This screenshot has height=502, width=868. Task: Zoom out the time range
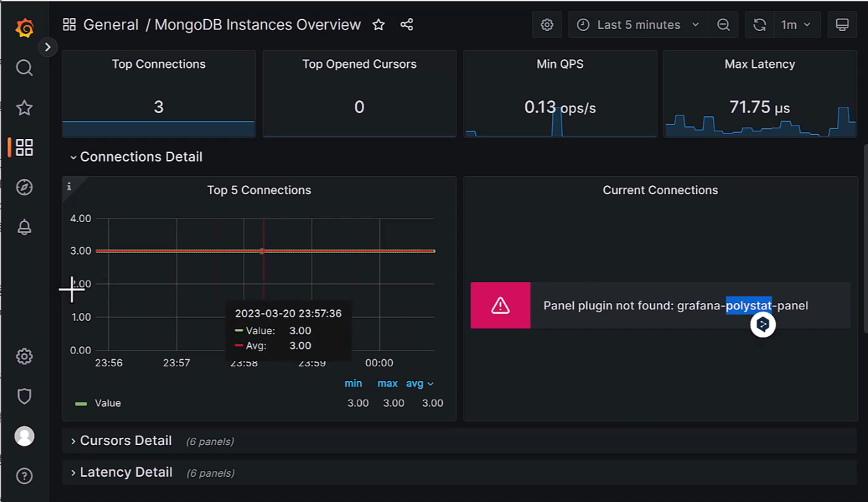[724, 25]
